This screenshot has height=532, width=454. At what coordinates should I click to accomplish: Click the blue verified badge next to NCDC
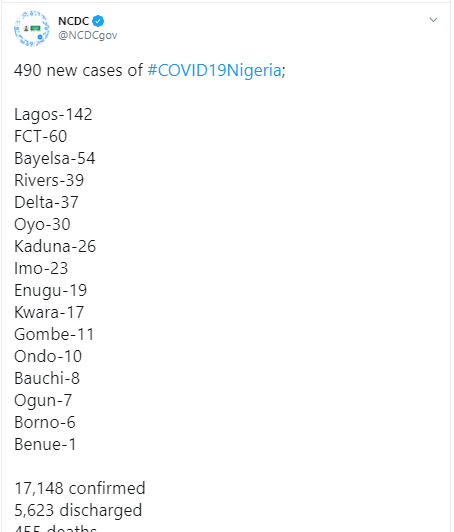(98, 21)
